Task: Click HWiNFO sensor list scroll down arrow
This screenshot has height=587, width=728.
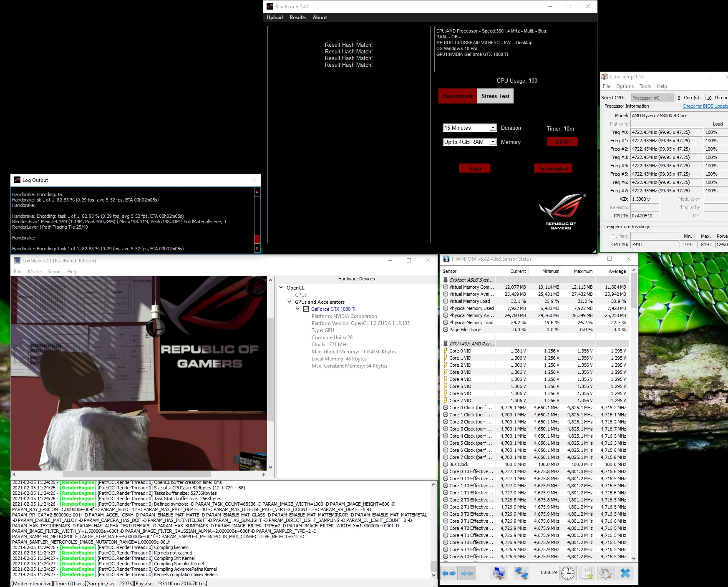Action: (x=634, y=558)
